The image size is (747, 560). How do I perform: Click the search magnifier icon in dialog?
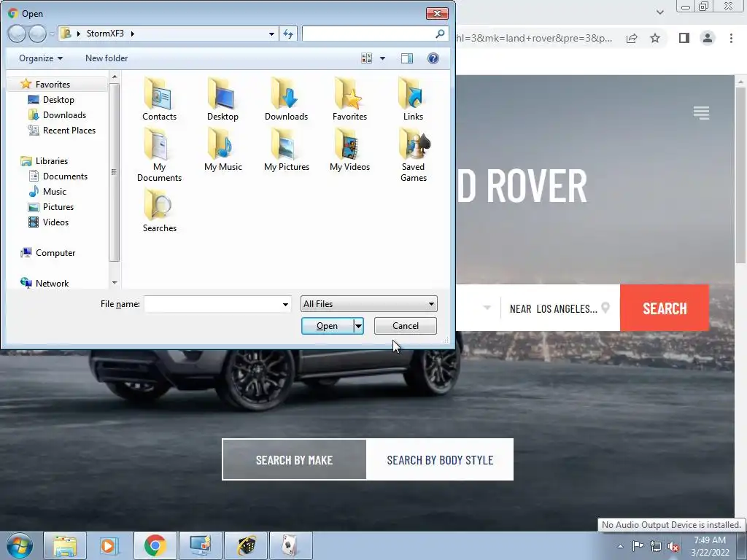tap(440, 34)
